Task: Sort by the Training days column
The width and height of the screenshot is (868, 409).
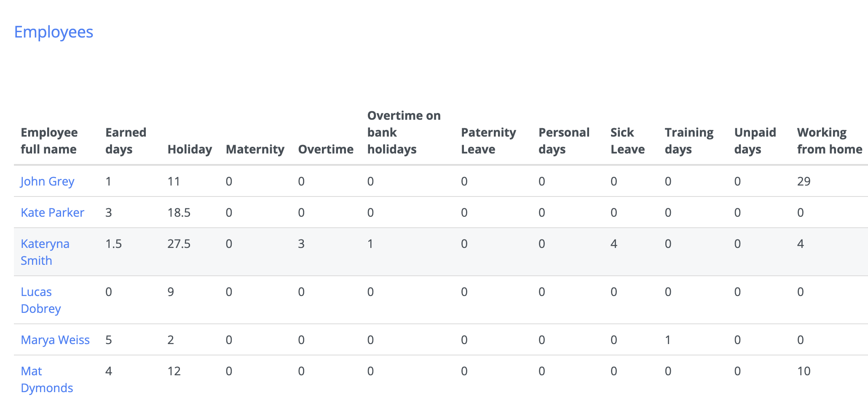Action: point(689,140)
